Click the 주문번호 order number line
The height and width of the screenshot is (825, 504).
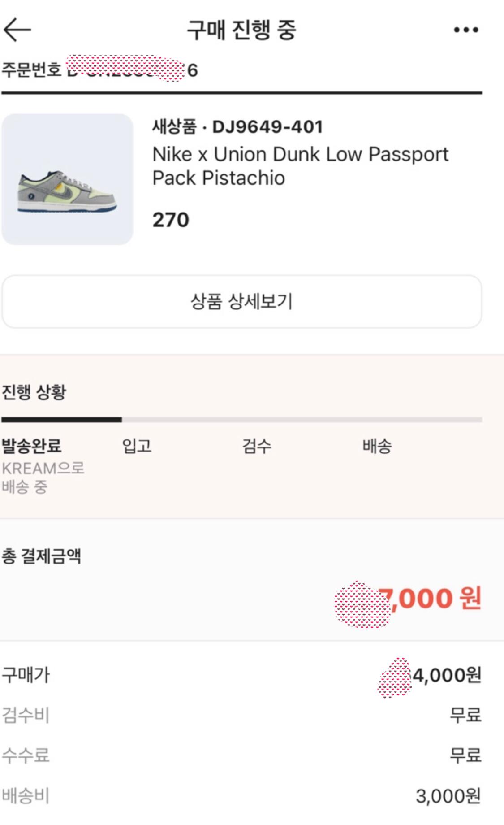pyautogui.click(x=99, y=70)
